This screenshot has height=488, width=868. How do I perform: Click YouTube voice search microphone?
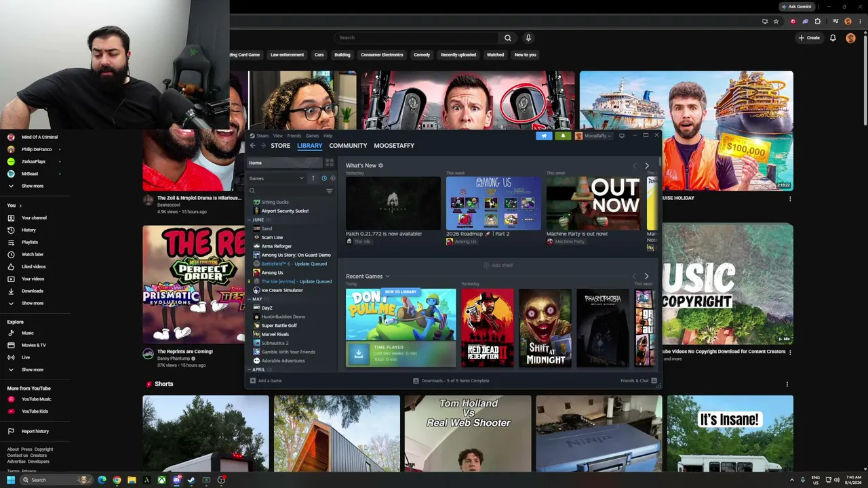click(x=528, y=38)
